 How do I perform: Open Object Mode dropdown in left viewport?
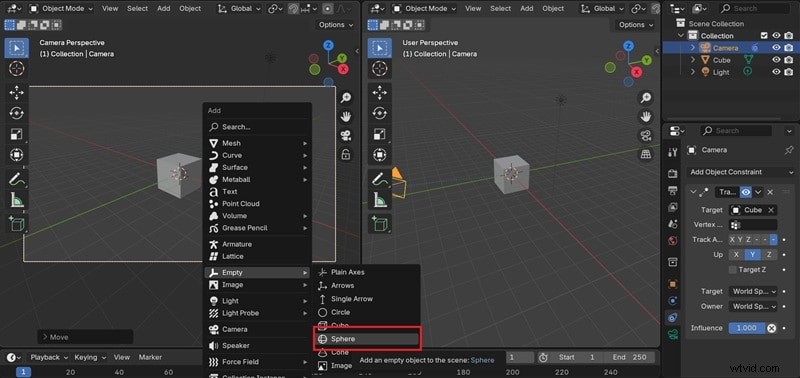(62, 9)
